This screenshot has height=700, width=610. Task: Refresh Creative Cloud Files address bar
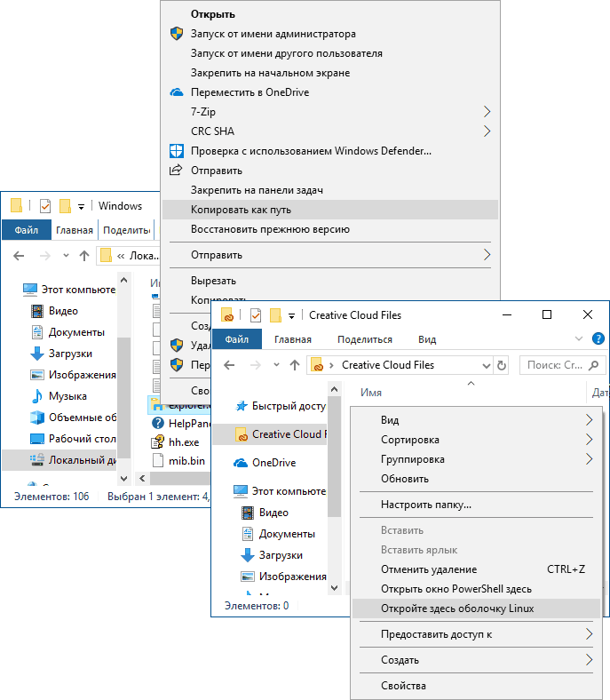[x=502, y=365]
